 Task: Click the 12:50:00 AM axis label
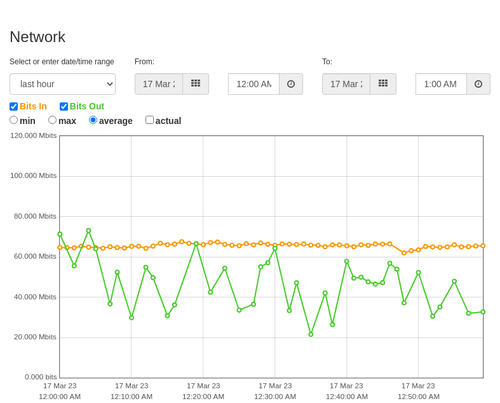[418, 397]
